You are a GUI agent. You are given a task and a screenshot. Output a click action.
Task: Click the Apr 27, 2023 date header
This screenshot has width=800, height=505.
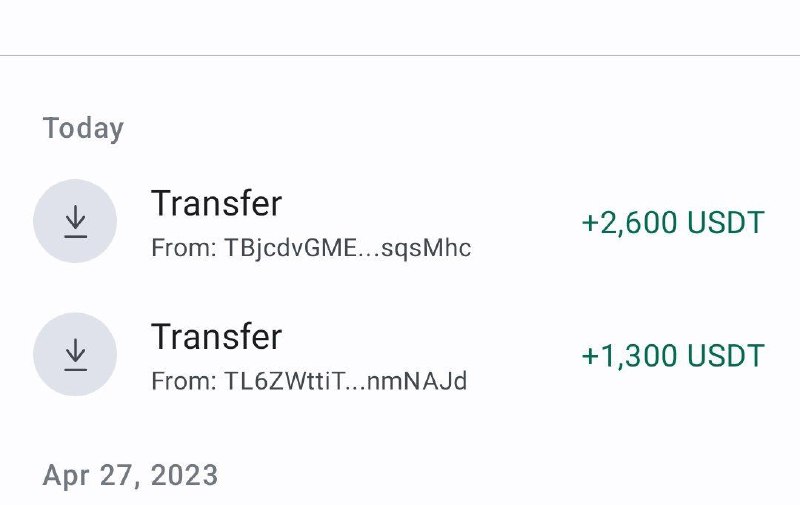pos(130,475)
